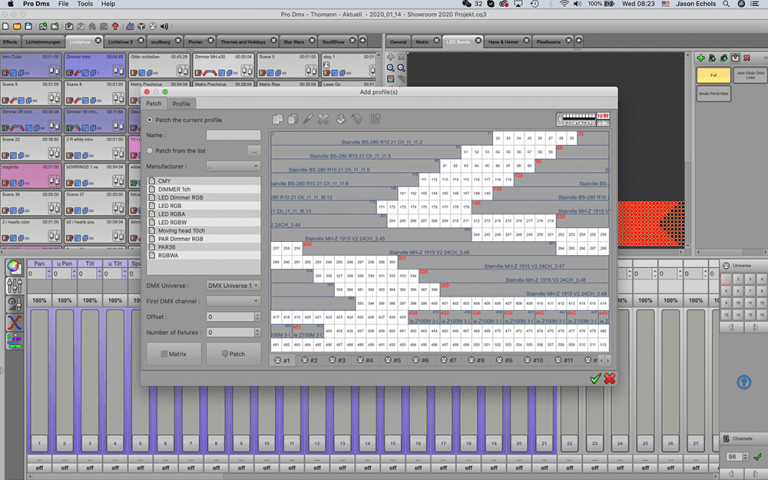Click the copy icon in patch toolbar
This screenshot has height=480, width=768.
[279, 119]
